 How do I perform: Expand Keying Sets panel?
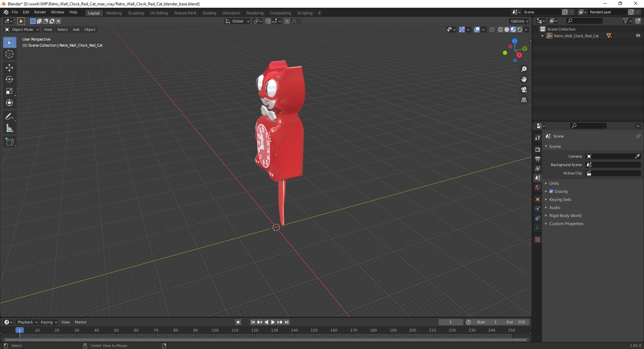click(x=560, y=199)
